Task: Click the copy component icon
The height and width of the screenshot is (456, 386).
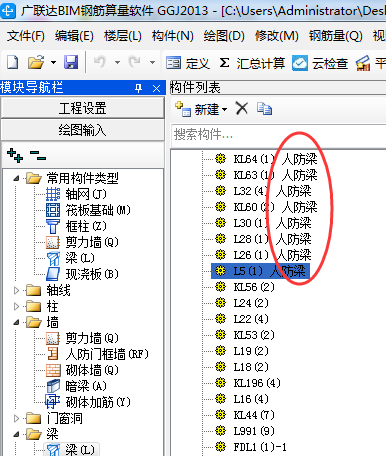Action: pos(264,109)
